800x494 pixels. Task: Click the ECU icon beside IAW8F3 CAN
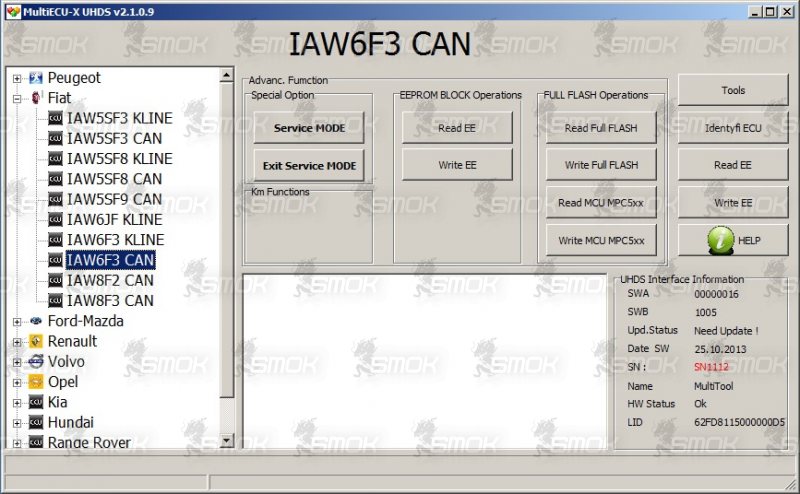coord(55,301)
